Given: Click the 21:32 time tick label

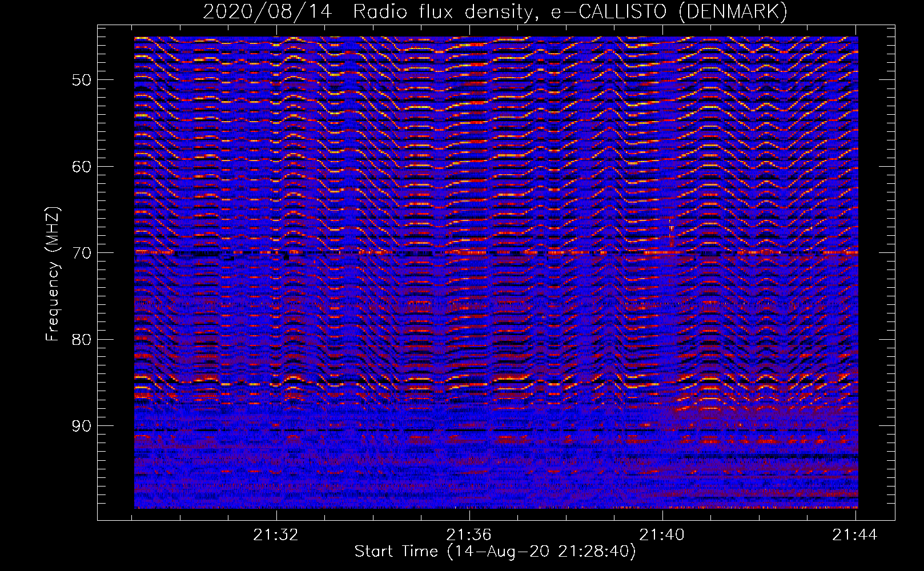Looking at the screenshot, I should pos(276,535).
